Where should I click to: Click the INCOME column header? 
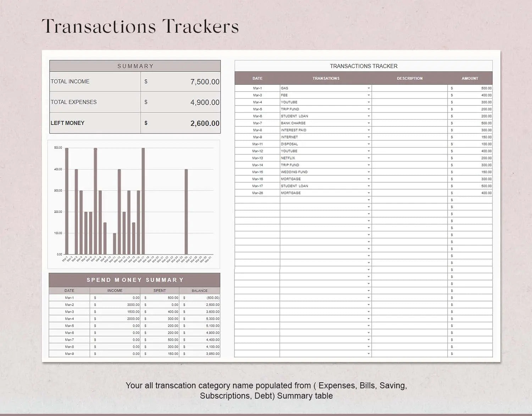[x=115, y=291]
